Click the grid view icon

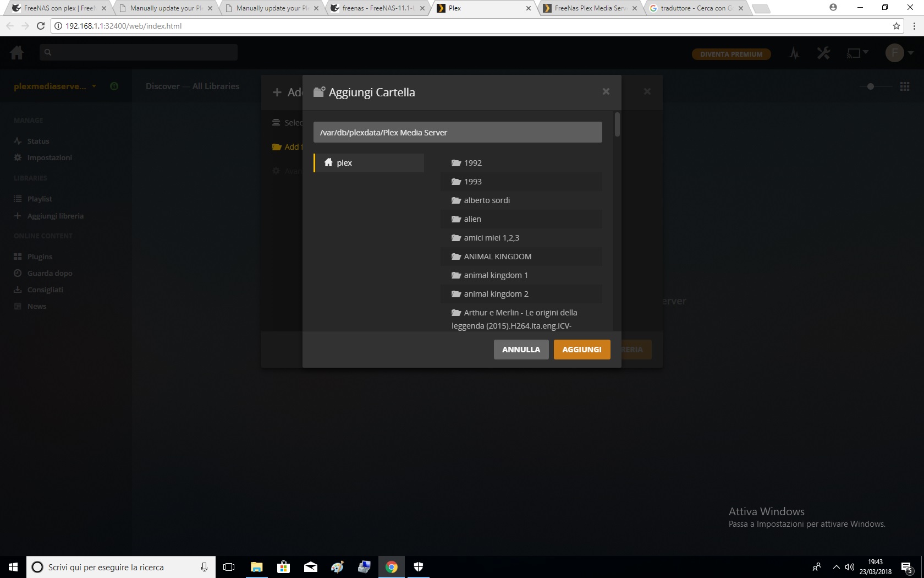click(905, 86)
